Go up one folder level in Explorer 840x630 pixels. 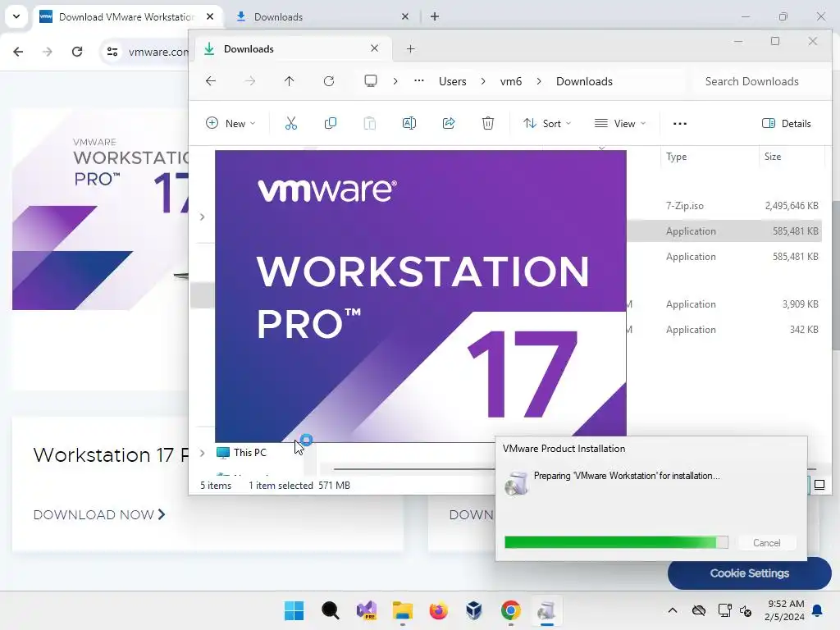(x=290, y=81)
